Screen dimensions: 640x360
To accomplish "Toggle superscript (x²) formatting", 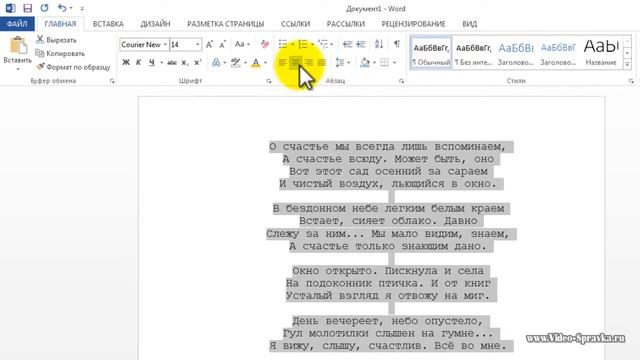I will 198,62.
